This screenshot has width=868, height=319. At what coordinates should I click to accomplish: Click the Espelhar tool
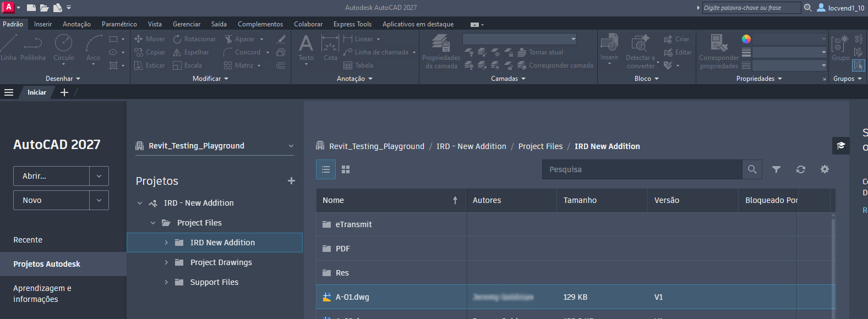click(191, 52)
